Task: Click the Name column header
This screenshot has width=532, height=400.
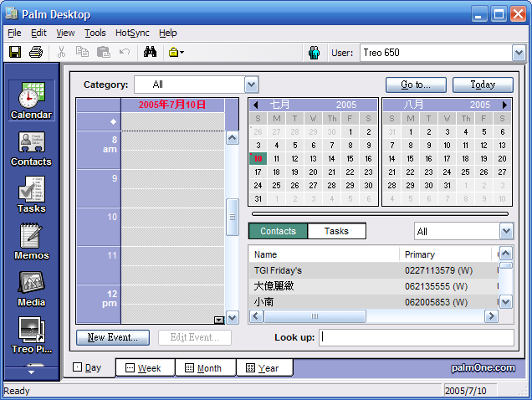Action: coord(324,254)
